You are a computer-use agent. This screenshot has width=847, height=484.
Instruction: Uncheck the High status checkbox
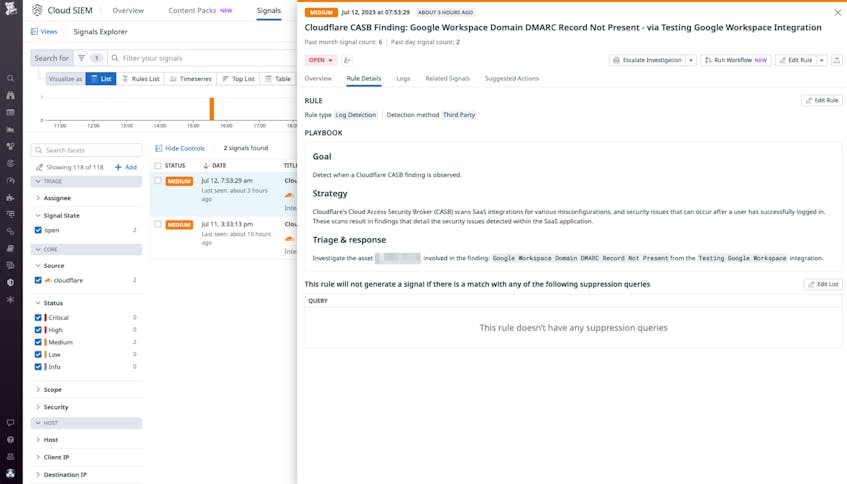click(x=38, y=330)
